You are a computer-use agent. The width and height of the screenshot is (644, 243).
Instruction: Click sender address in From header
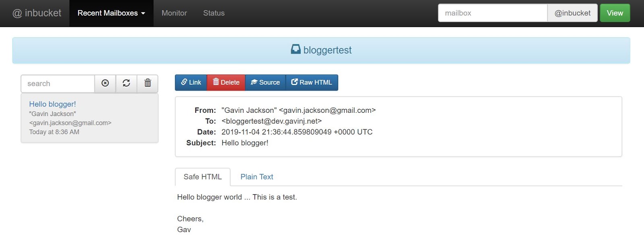327,110
